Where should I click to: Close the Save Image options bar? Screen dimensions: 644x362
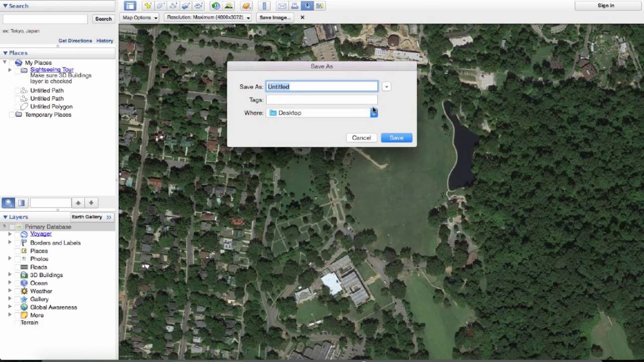tap(302, 17)
